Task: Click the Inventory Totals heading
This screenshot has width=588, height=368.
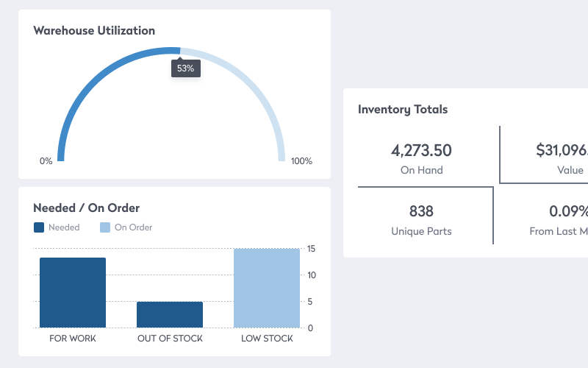Action: [403, 110]
